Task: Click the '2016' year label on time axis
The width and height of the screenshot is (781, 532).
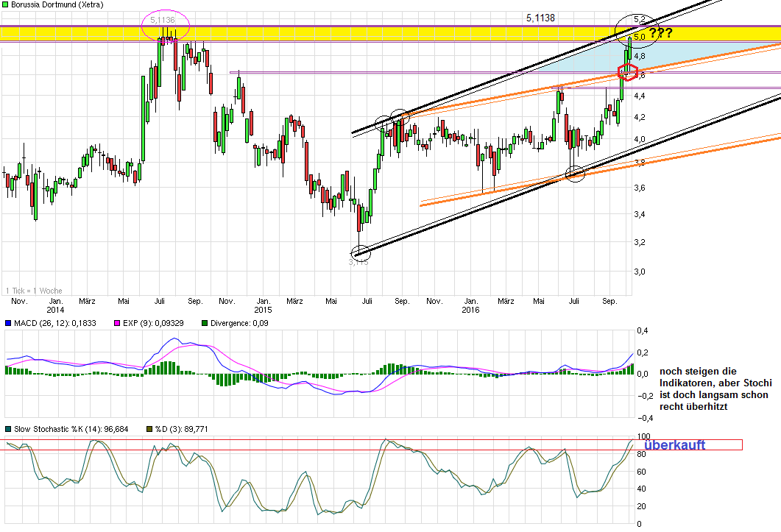Action: (470, 310)
